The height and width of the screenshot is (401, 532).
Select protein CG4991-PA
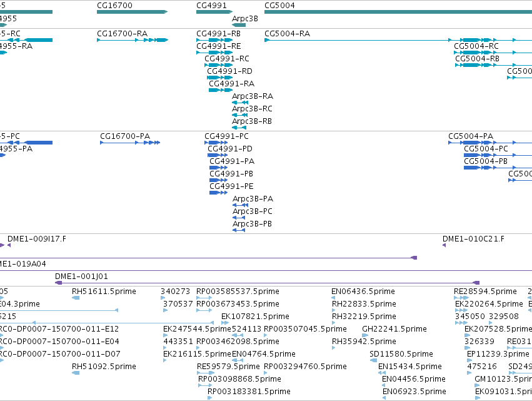point(219,168)
